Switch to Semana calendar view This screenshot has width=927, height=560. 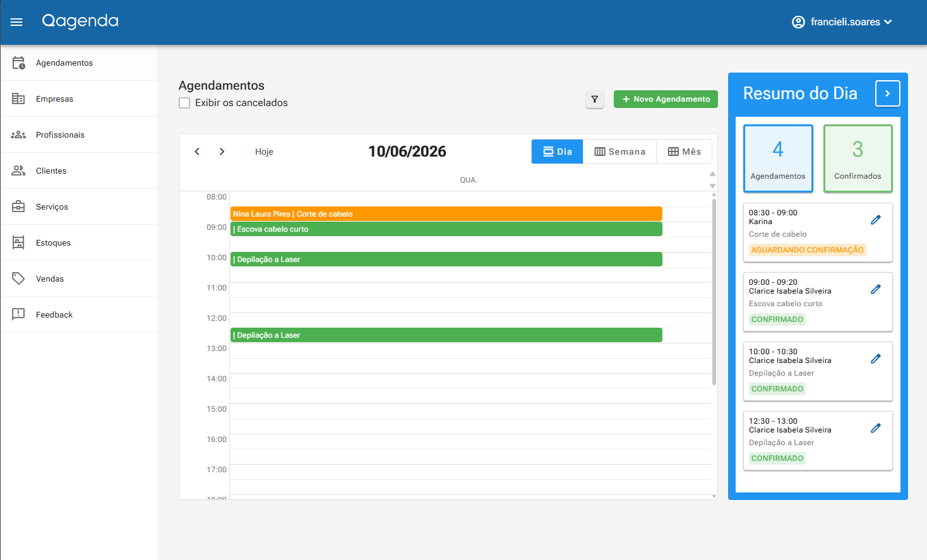coord(620,152)
